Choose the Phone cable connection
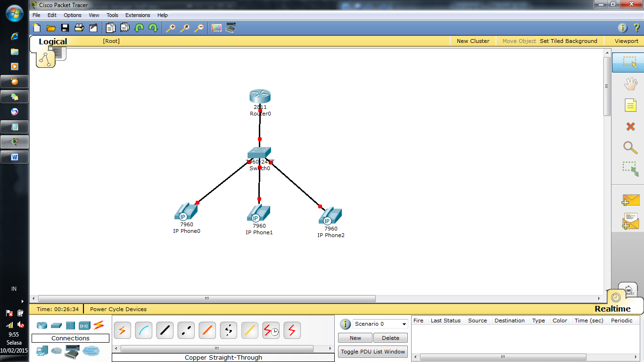 pyautogui.click(x=228, y=330)
